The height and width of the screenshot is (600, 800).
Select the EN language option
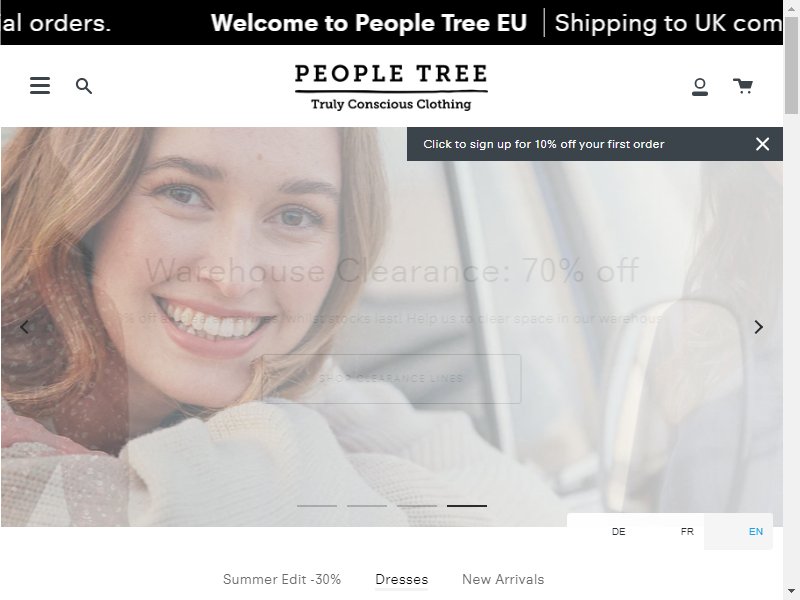(x=756, y=532)
